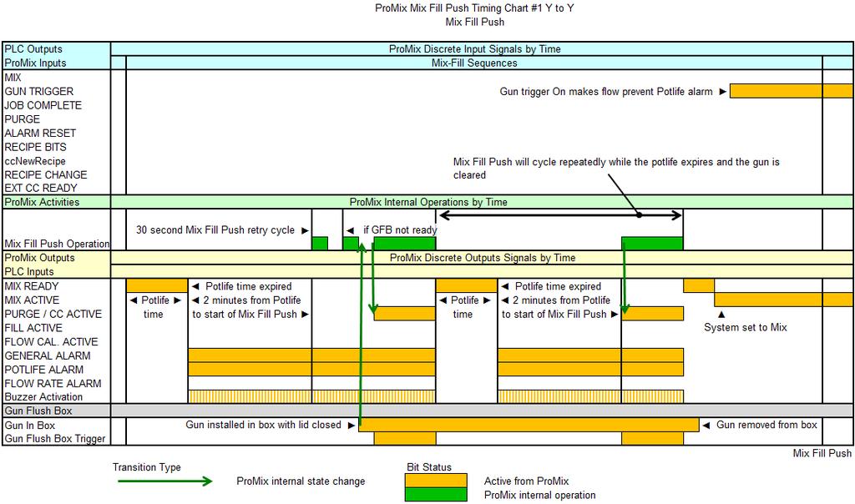The height and width of the screenshot is (504, 855).
Task: Click the 'ALARM RESET' row label
Action: click(40, 133)
